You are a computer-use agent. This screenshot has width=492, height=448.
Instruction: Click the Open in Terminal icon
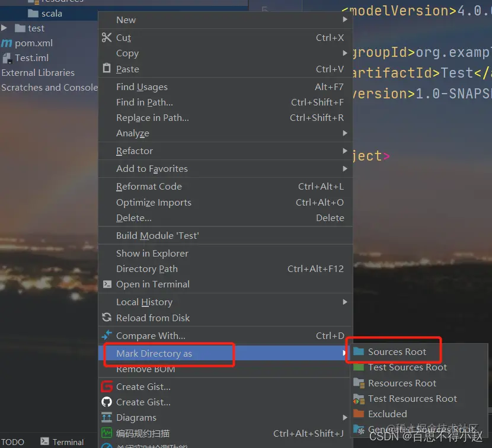point(107,284)
